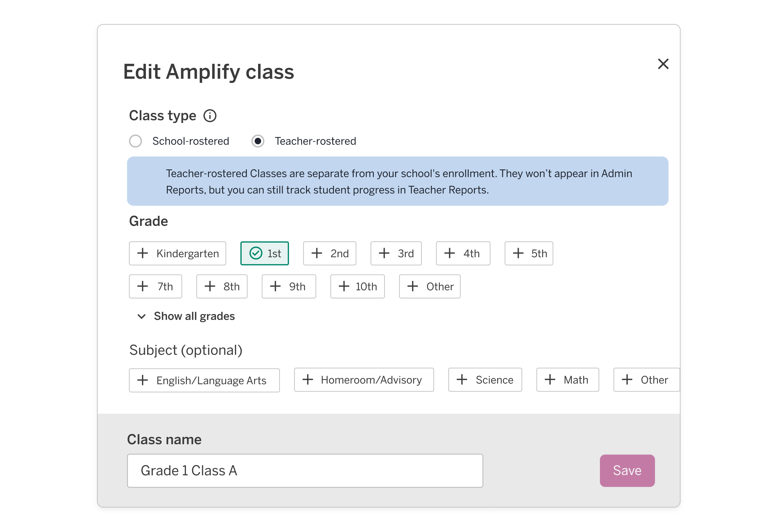778x532 pixels.
Task: Click the plus icon on the 5th grade chip
Action: point(518,254)
